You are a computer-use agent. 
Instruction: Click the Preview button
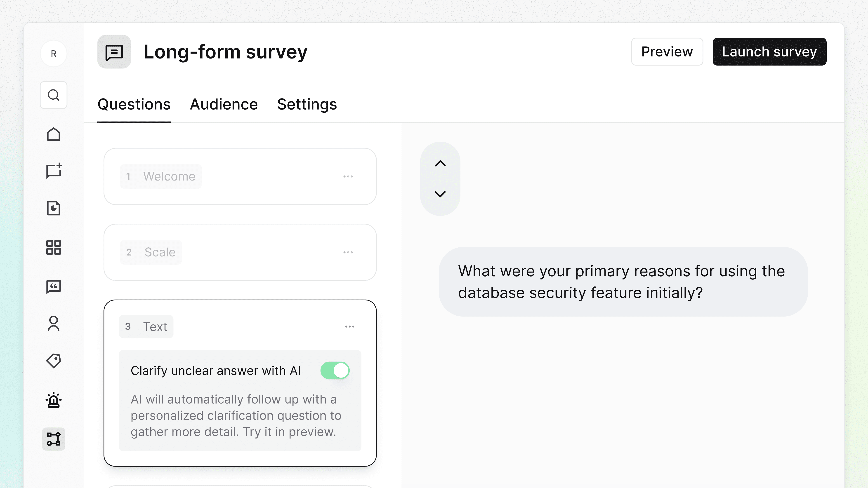click(667, 52)
